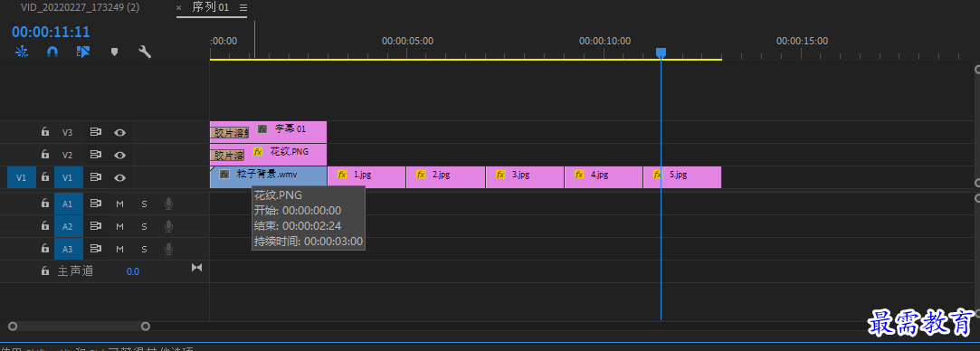Target track V1 label
This screenshot has width=980, height=351.
click(x=68, y=177)
